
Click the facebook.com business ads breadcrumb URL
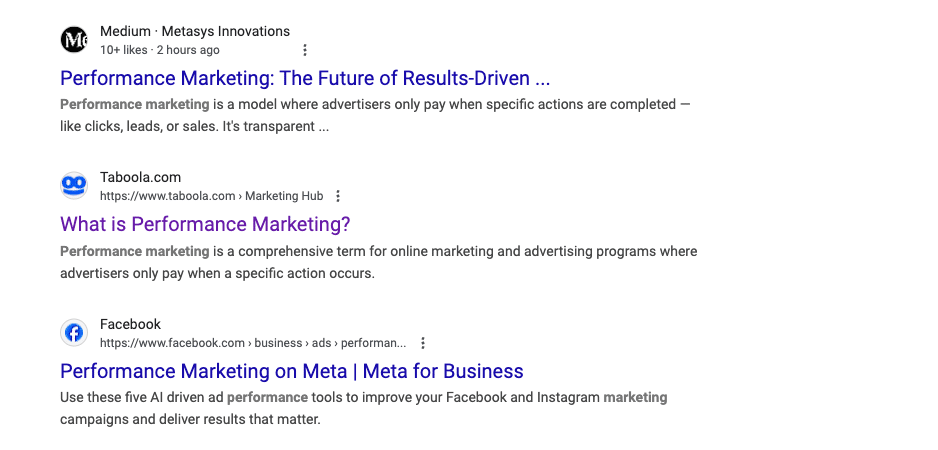coord(253,343)
